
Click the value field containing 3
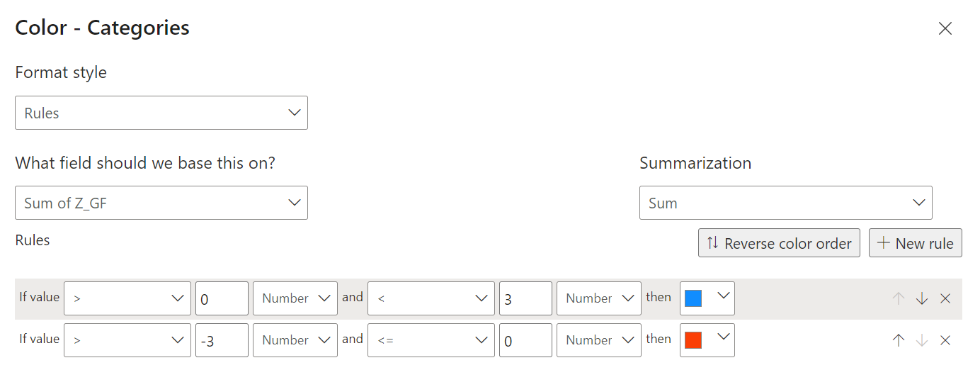(x=525, y=298)
